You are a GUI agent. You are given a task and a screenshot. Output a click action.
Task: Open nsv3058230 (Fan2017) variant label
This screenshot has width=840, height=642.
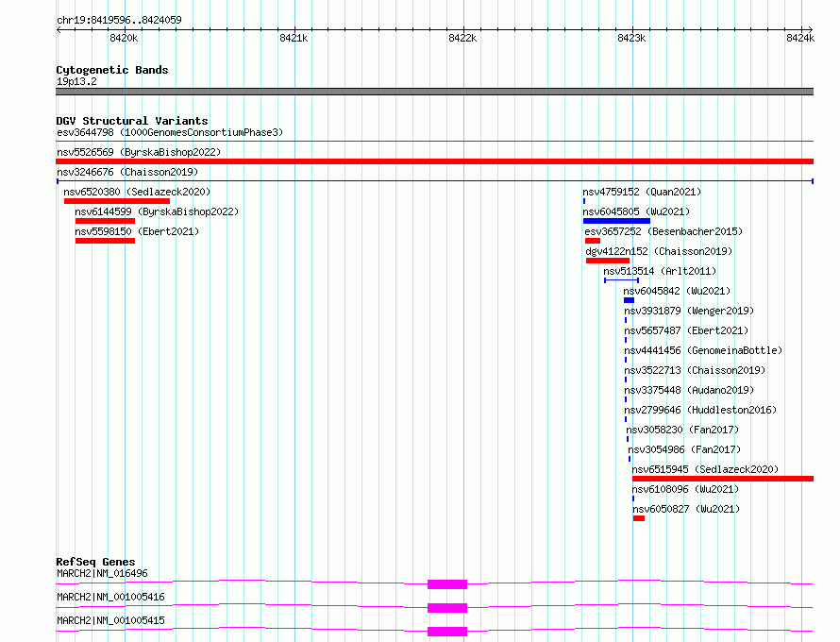[682, 430]
